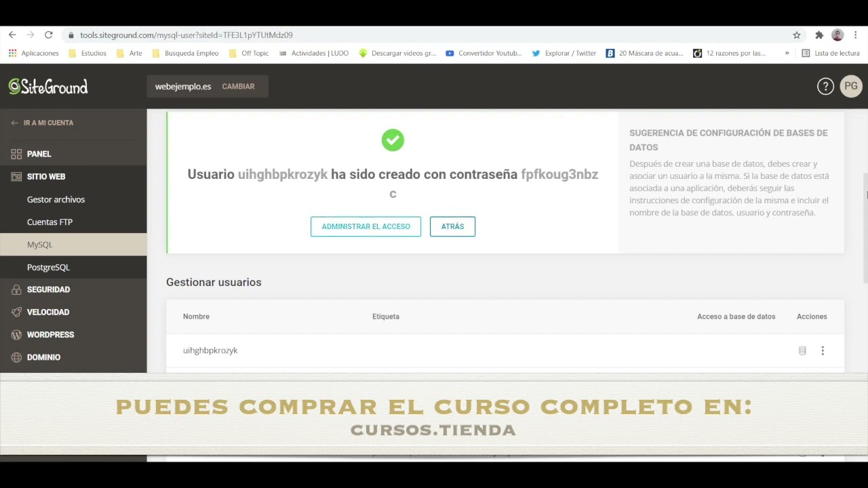Bookmark the page with the star icon

[797, 35]
